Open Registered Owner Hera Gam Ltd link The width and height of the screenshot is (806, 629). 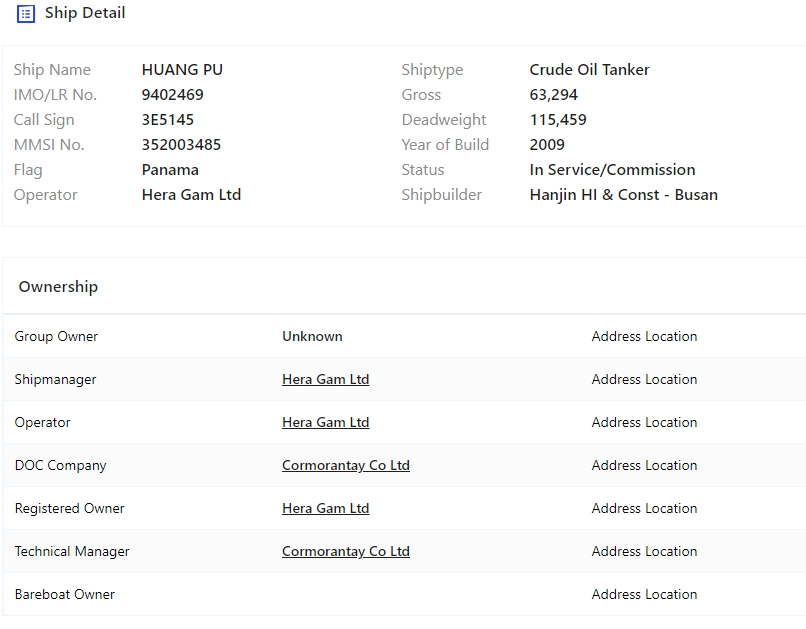coord(325,508)
